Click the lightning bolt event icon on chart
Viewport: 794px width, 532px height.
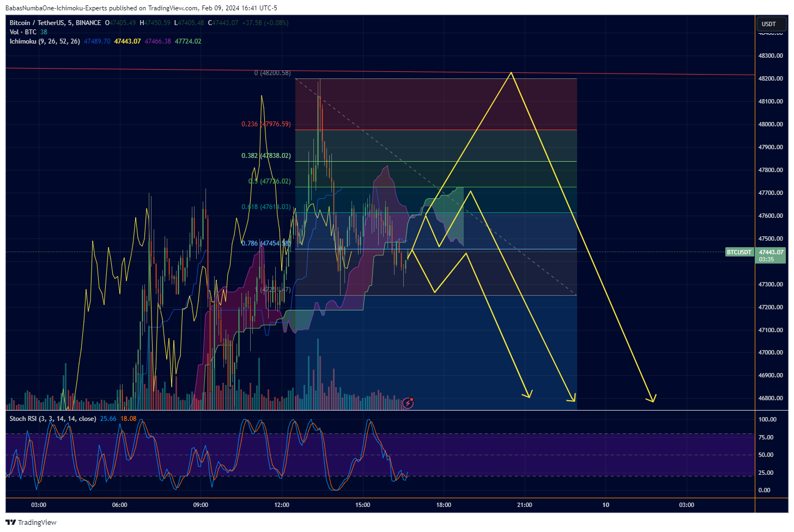pyautogui.click(x=408, y=403)
